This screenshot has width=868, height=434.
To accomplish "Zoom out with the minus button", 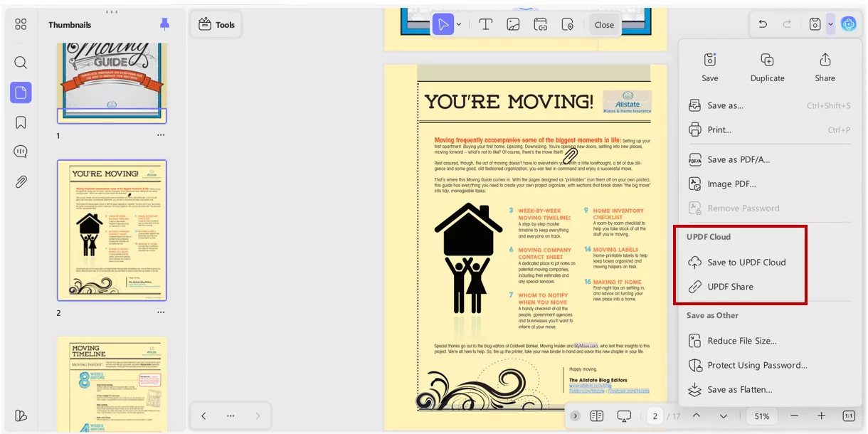I will click(794, 416).
